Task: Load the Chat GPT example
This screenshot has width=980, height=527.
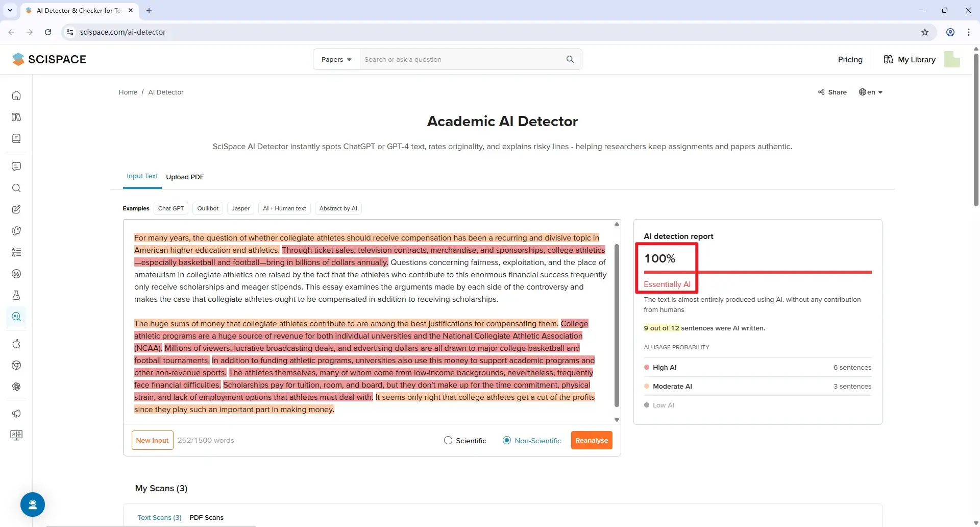Action: tap(171, 208)
